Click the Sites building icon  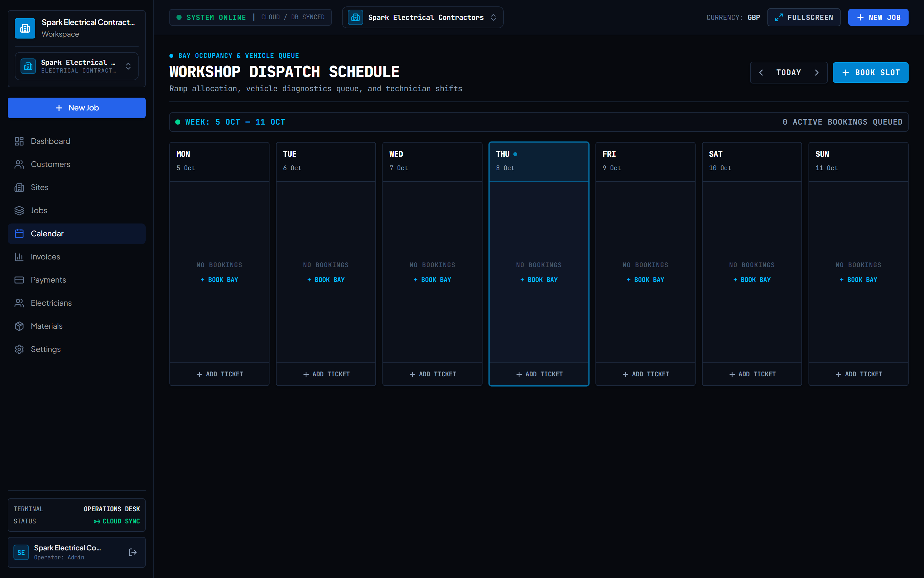click(x=19, y=187)
